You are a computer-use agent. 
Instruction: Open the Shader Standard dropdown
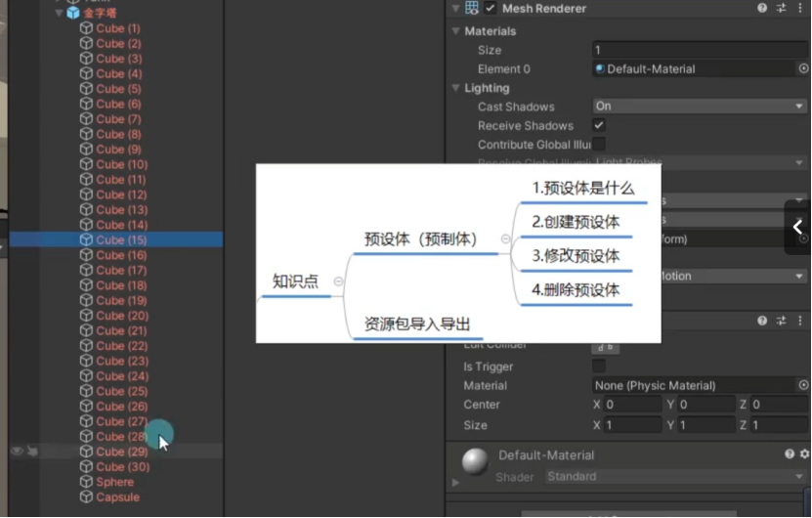pyautogui.click(x=676, y=477)
